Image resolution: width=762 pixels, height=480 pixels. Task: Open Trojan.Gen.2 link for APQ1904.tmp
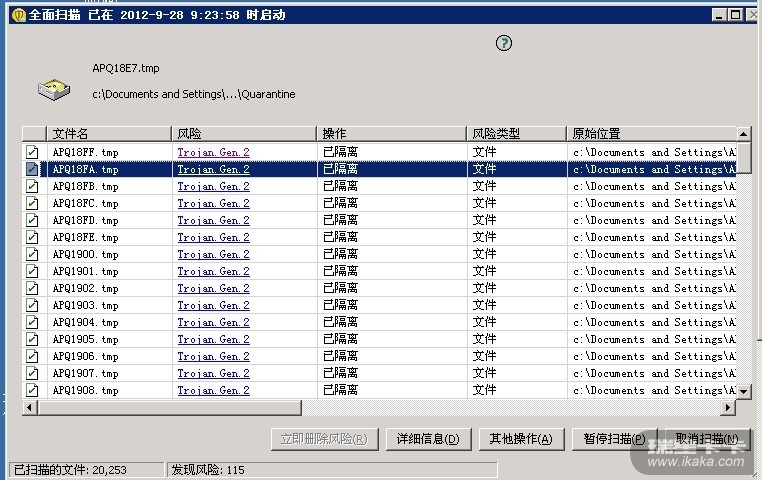click(213, 323)
